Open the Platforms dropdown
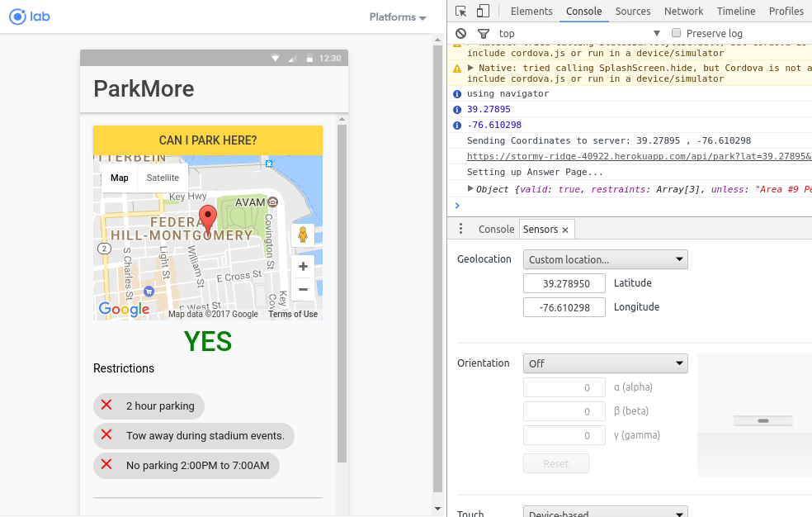This screenshot has height=517, width=812. click(x=397, y=17)
